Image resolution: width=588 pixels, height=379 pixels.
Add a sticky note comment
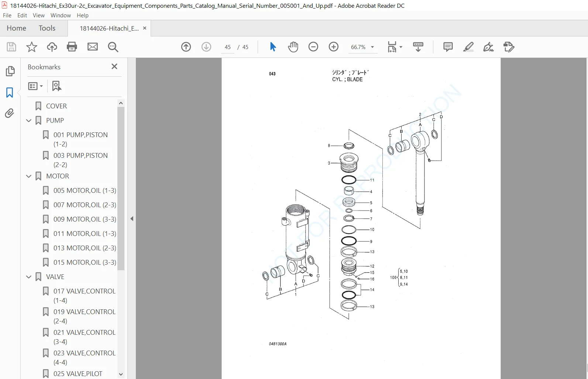point(448,47)
